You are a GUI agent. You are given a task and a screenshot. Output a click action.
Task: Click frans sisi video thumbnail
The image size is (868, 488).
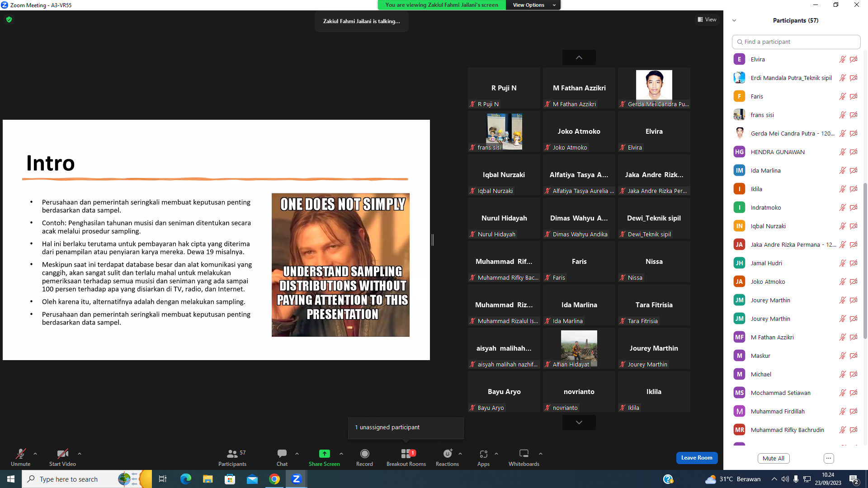click(504, 131)
